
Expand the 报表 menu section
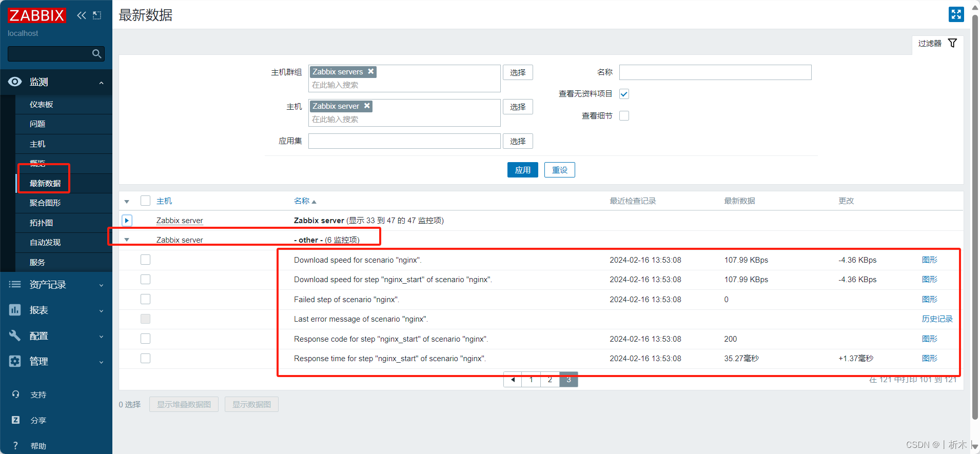[x=101, y=311]
